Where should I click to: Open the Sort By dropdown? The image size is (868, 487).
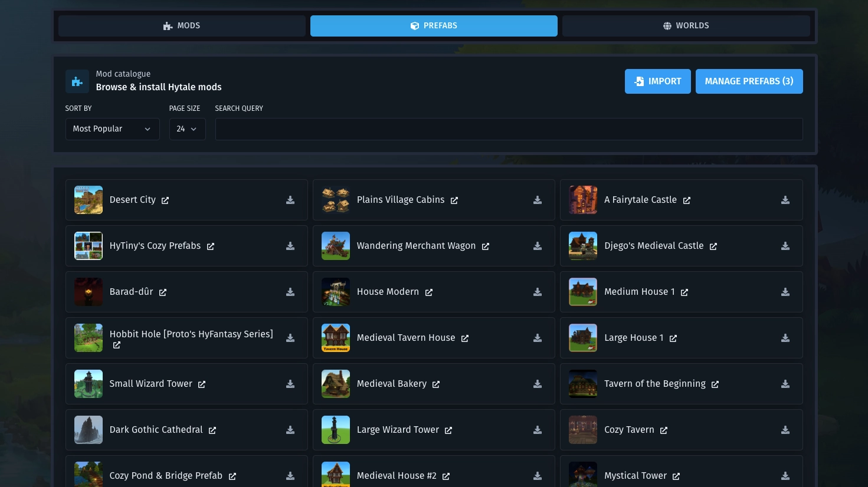point(112,129)
